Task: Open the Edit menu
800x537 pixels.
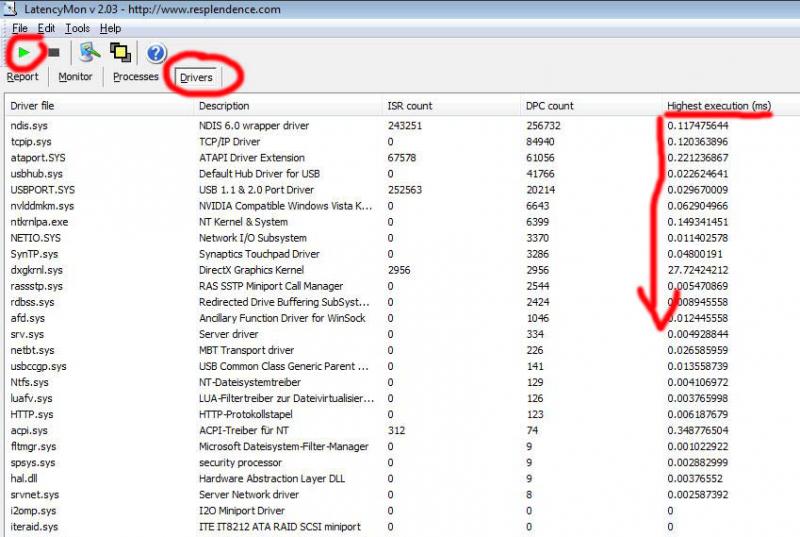Action: [46, 28]
